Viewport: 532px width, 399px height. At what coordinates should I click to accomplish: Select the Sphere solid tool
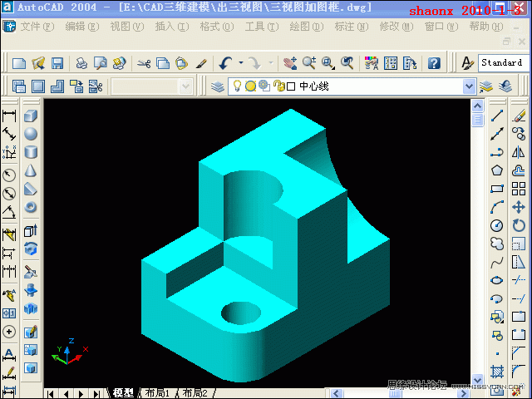31,134
